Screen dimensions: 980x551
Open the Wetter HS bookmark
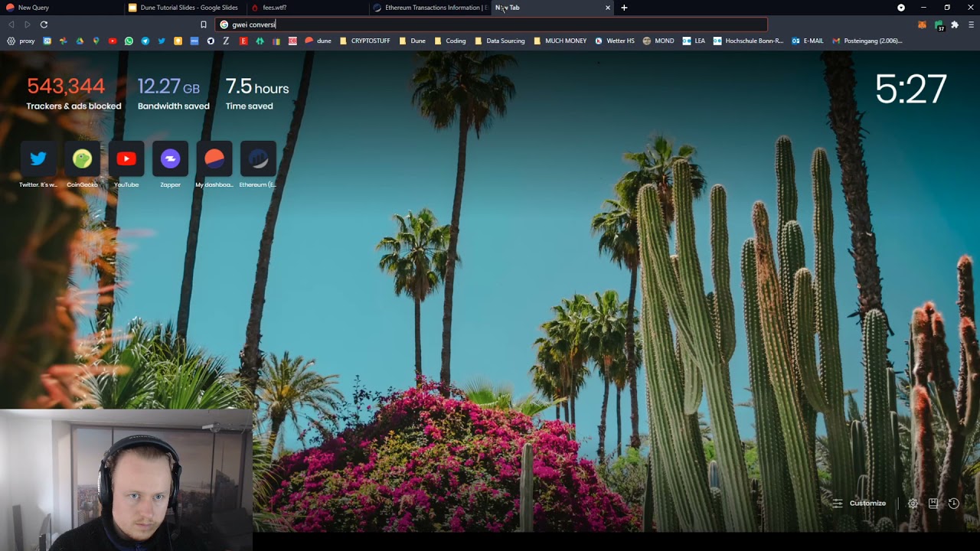pyautogui.click(x=614, y=41)
